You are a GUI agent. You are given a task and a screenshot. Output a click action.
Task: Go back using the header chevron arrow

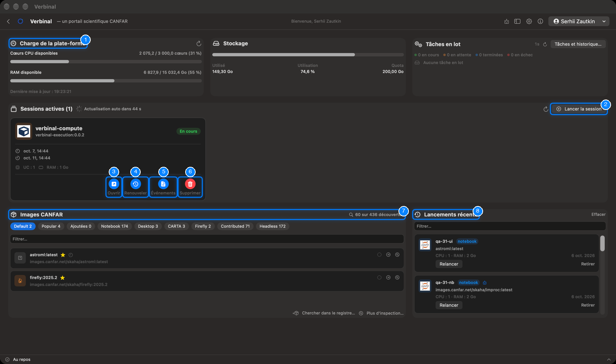tap(8, 22)
